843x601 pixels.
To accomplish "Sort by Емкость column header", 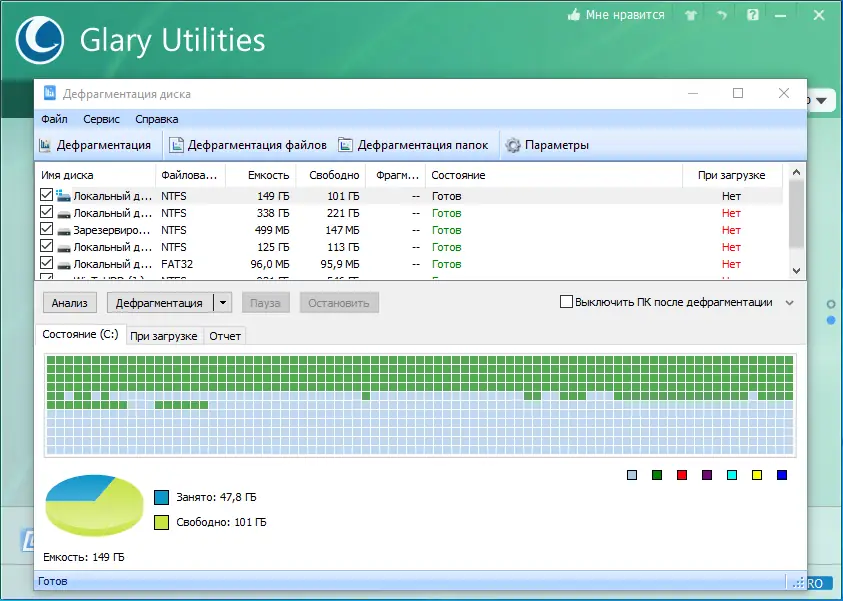I will click(261, 175).
